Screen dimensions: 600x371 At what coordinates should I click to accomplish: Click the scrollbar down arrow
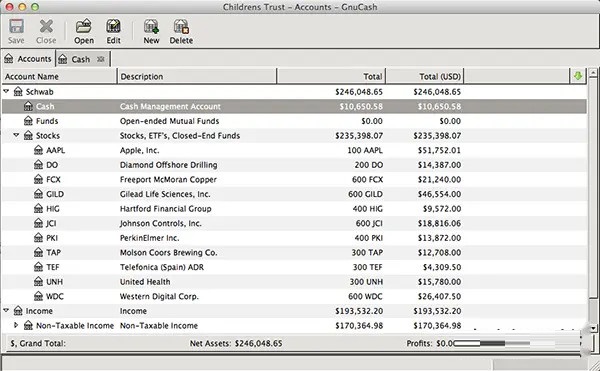coord(593,328)
